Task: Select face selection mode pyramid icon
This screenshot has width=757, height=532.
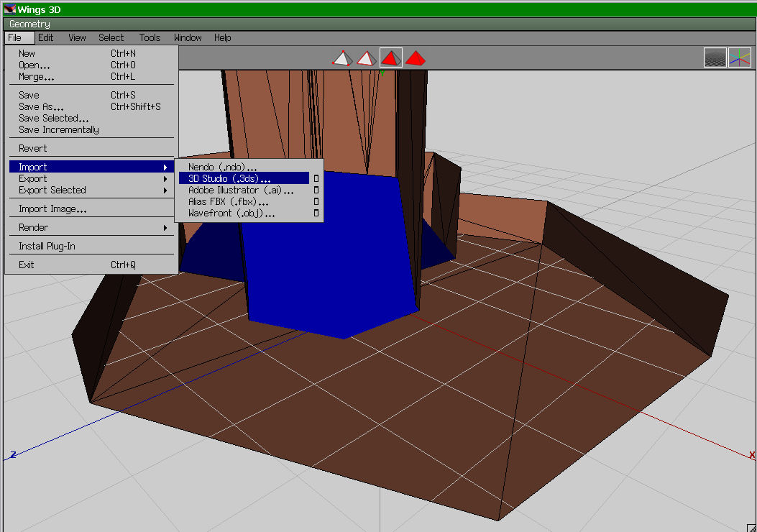Action: pos(391,58)
